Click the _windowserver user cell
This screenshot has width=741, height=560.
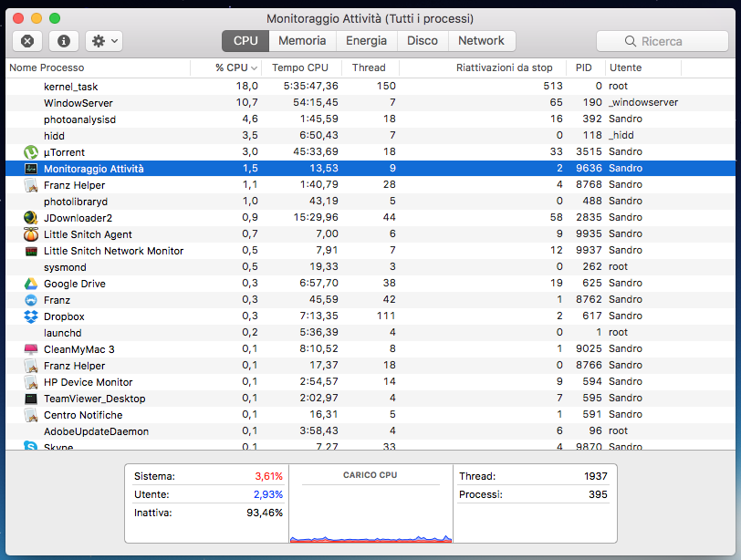[x=643, y=102]
